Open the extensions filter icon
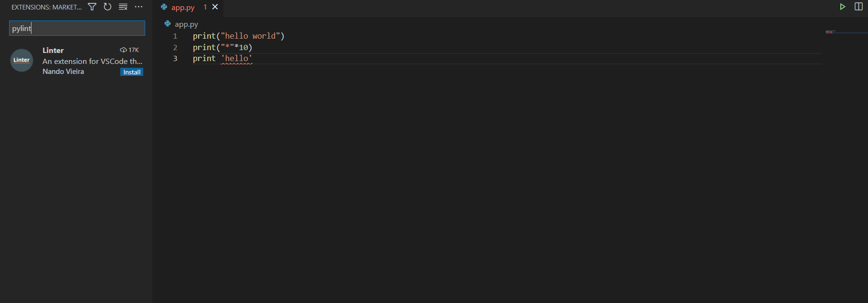This screenshot has height=303, width=868. click(x=92, y=7)
